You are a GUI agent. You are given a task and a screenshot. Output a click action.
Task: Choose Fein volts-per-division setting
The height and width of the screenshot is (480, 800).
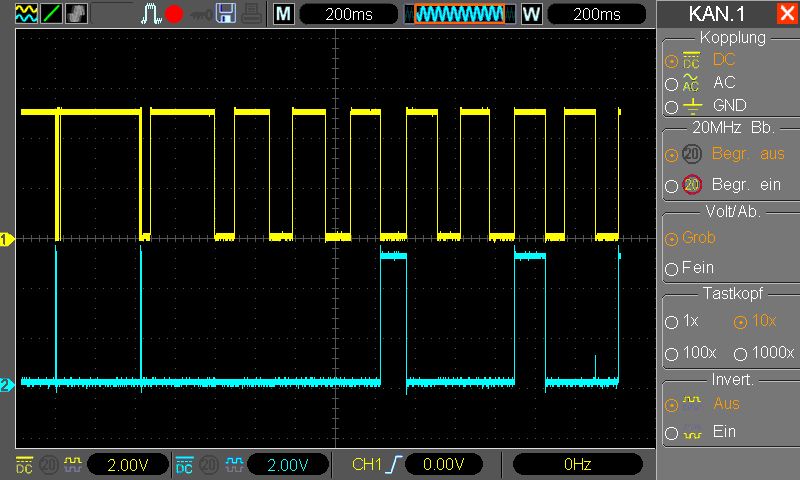(671, 269)
